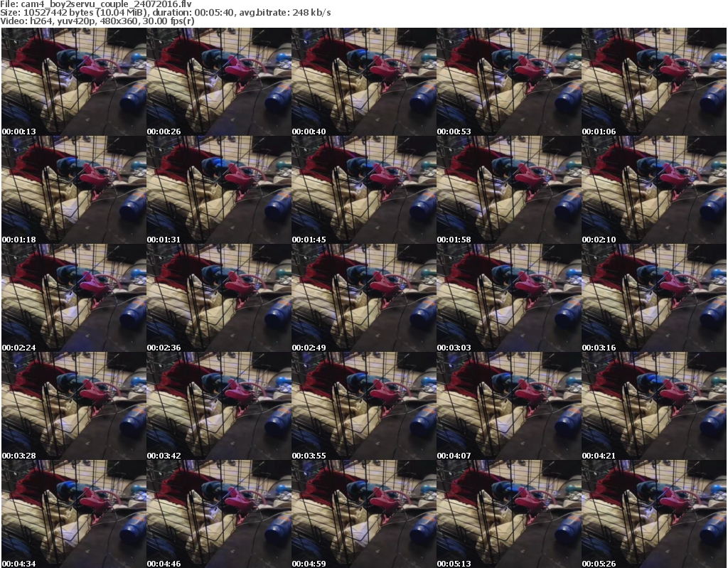Open the frame stamped 00:03:42
This screenshot has width=728, height=568.
point(219,406)
